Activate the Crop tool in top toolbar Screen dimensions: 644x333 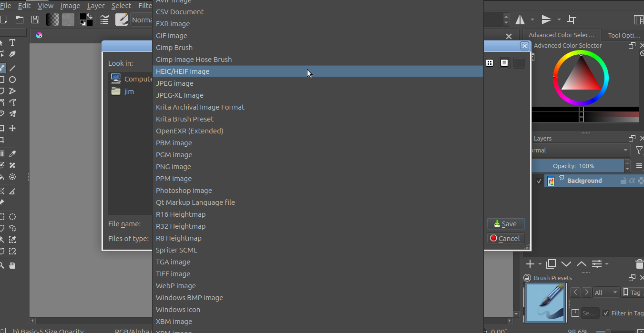[572, 20]
